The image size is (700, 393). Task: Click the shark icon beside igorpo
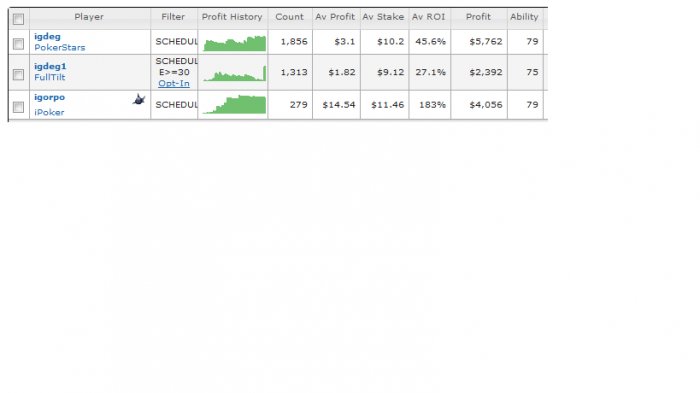(x=139, y=99)
